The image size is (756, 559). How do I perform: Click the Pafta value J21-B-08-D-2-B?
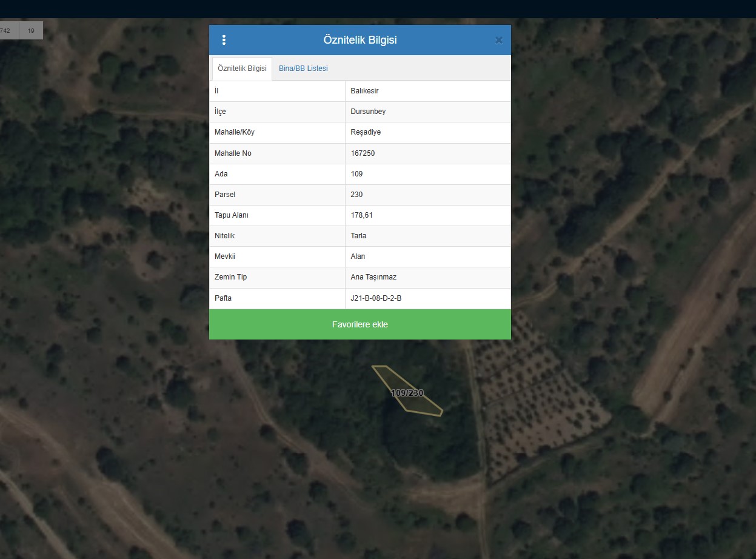click(376, 298)
